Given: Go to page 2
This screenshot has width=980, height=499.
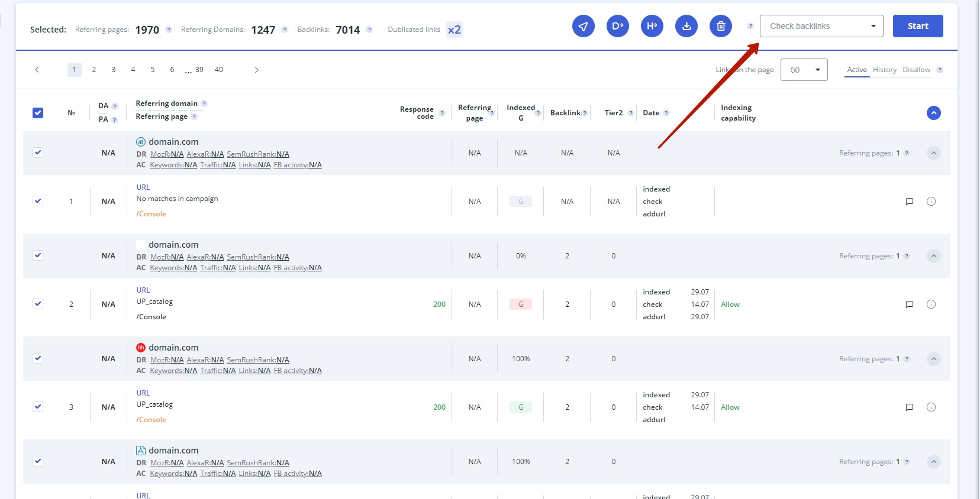Looking at the screenshot, I should coord(94,70).
